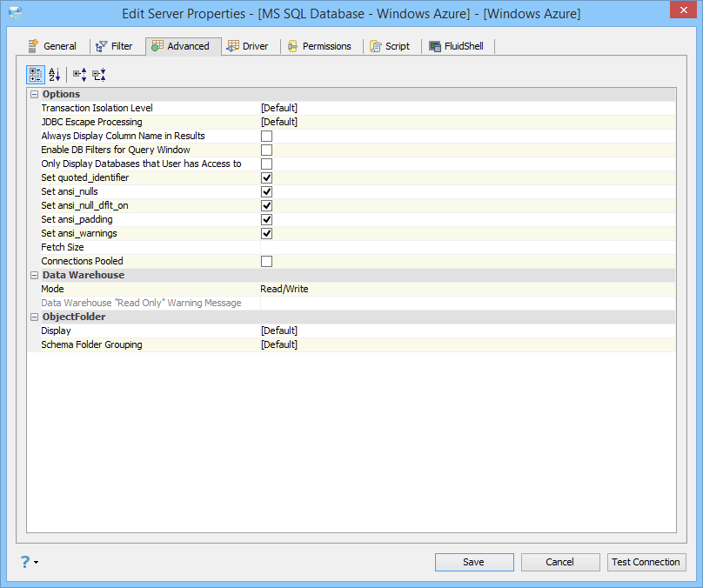The height and width of the screenshot is (588, 703).
Task: Open Transaction Isolation Level value dropdown
Action: pyautogui.click(x=467, y=108)
